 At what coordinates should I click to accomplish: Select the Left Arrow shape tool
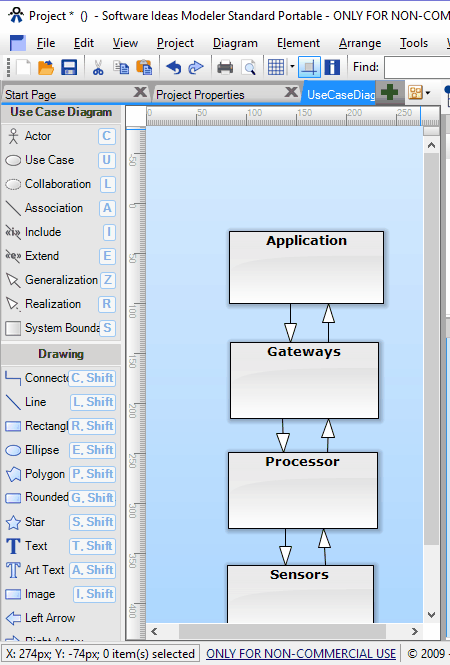[60, 618]
